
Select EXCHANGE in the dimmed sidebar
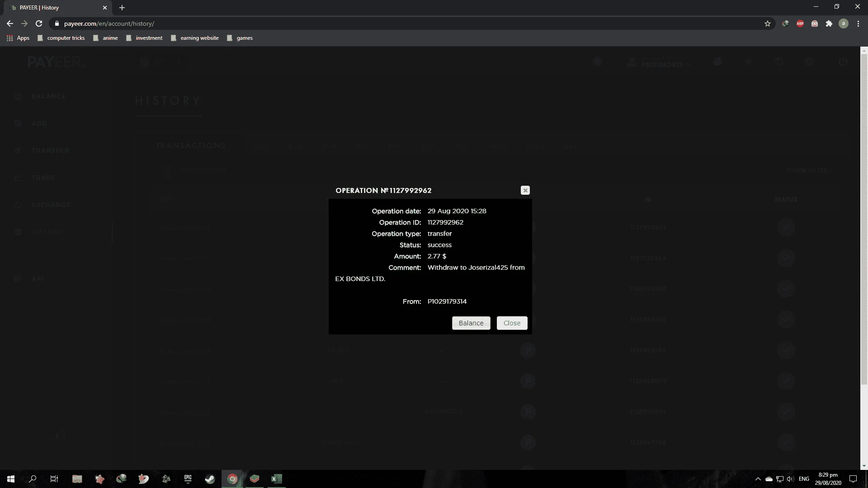[51, 205]
